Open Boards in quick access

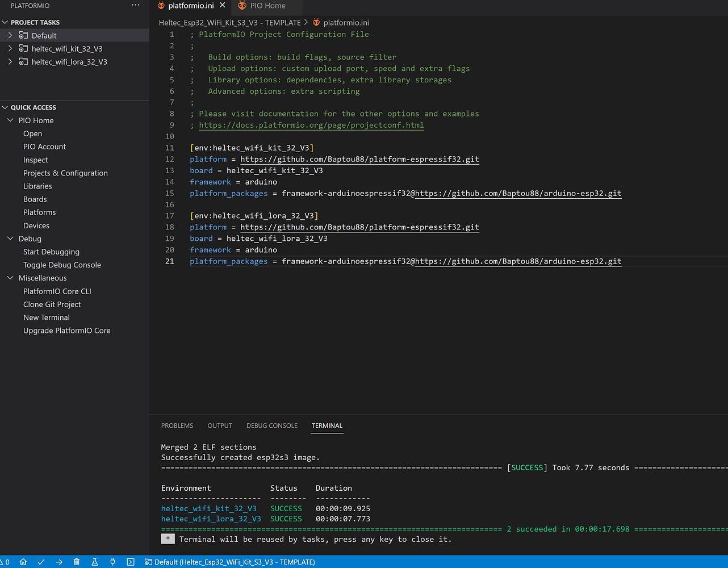click(35, 199)
